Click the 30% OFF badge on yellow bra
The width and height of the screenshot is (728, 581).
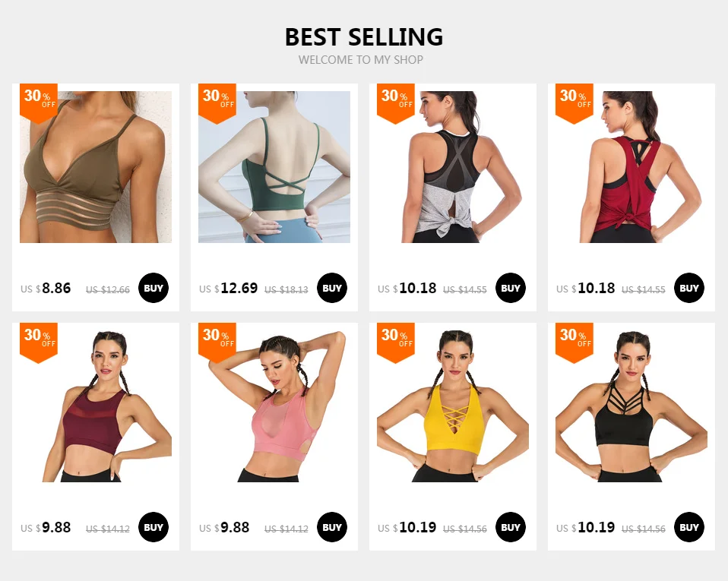pos(396,343)
